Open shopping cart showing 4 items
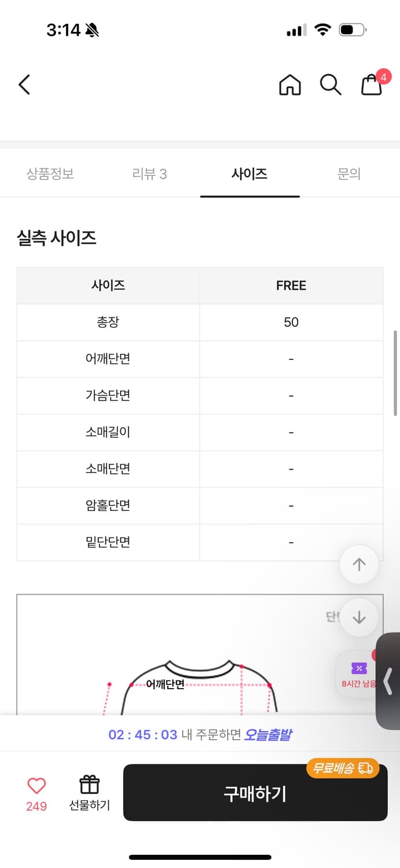This screenshot has width=400, height=868. [x=371, y=86]
